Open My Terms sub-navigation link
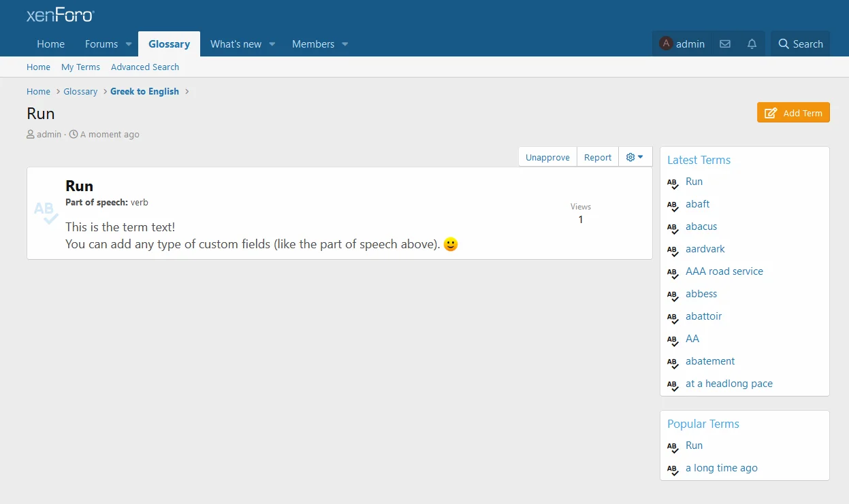The width and height of the screenshot is (849, 504). pyautogui.click(x=80, y=67)
